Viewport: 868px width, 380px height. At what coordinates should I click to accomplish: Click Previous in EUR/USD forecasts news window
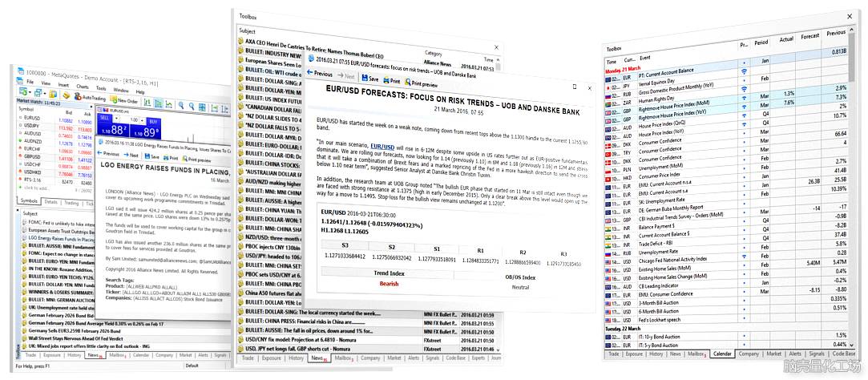coord(320,73)
